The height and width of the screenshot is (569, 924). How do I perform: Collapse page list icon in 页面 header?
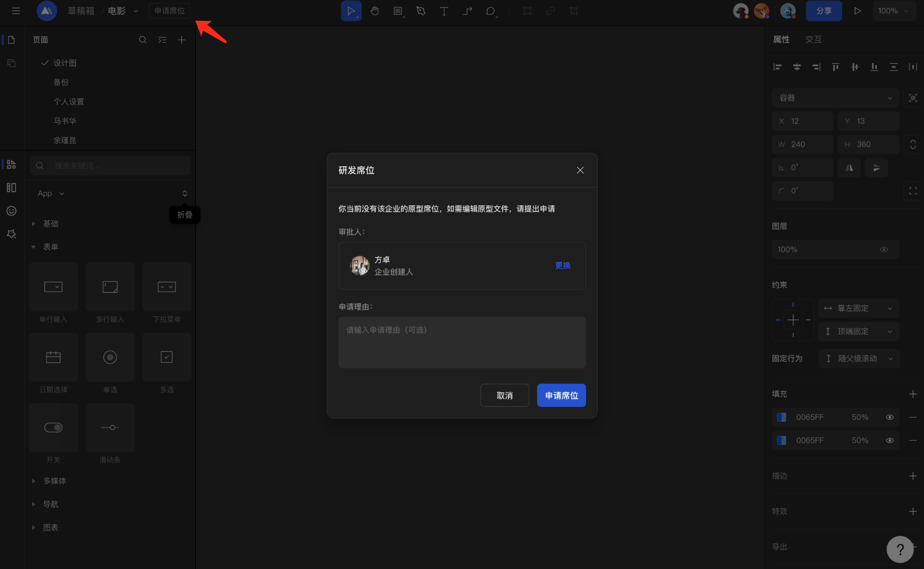coord(162,40)
